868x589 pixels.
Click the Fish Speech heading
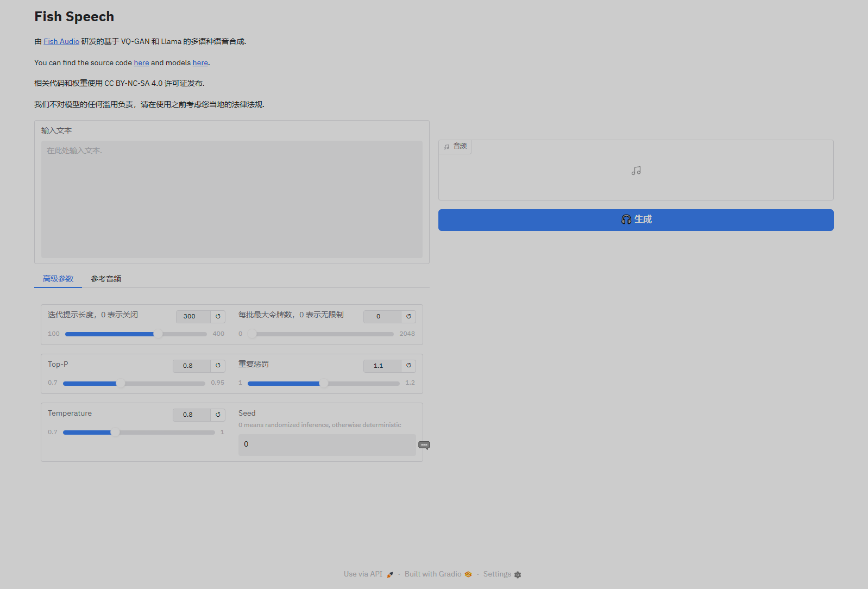click(x=74, y=17)
